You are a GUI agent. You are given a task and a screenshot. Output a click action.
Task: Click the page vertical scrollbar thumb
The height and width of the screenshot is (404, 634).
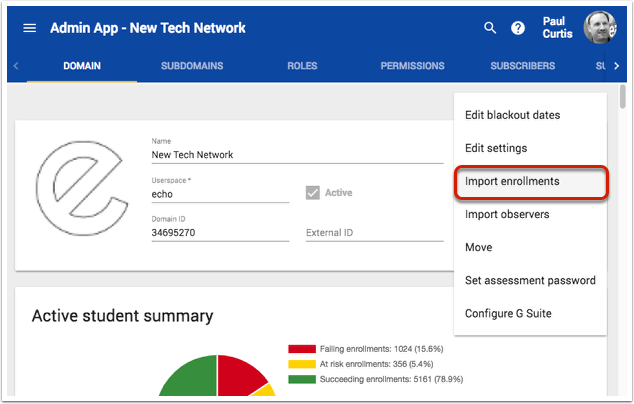[622, 97]
